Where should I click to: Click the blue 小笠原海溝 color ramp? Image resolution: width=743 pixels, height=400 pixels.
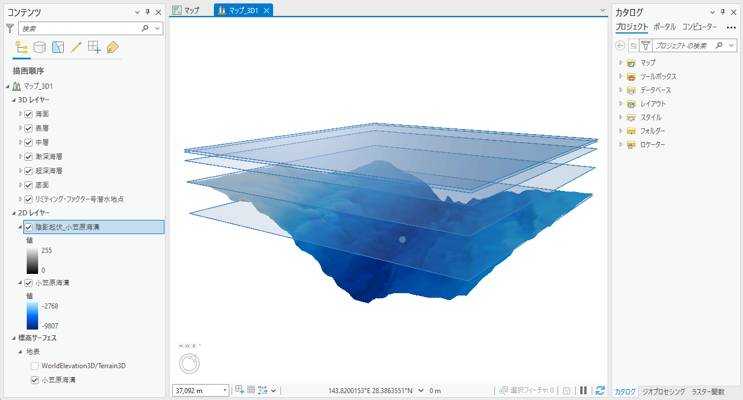click(32, 316)
